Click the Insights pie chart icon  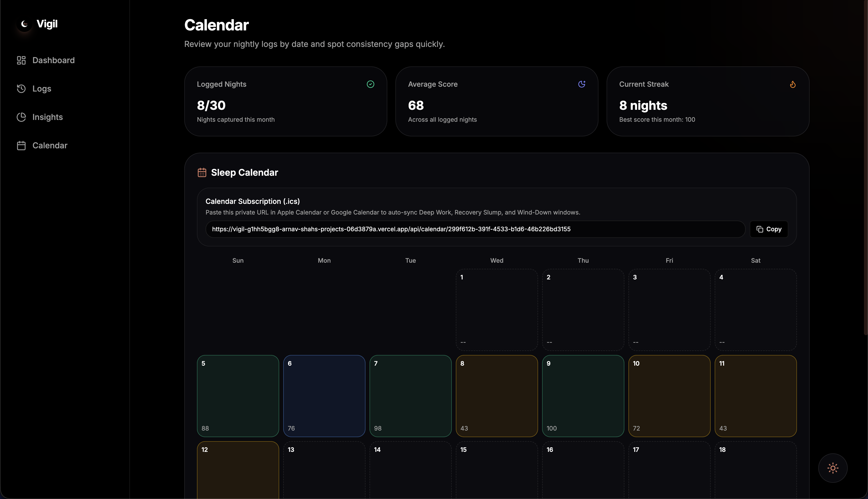(x=21, y=117)
